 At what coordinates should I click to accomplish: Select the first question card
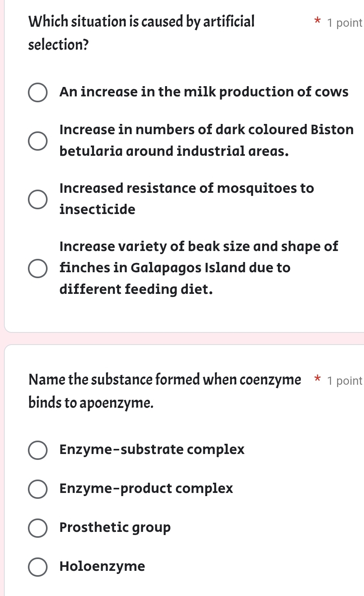(182, 165)
